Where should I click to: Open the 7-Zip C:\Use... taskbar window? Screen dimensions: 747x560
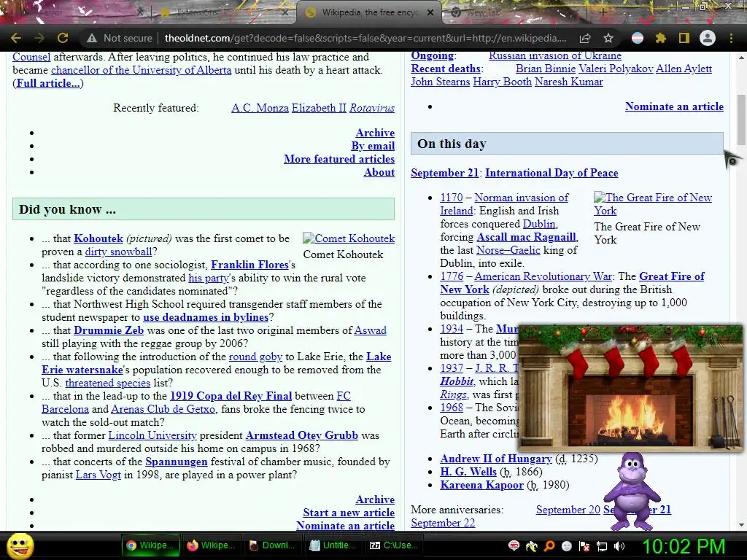pyautogui.click(x=395, y=545)
